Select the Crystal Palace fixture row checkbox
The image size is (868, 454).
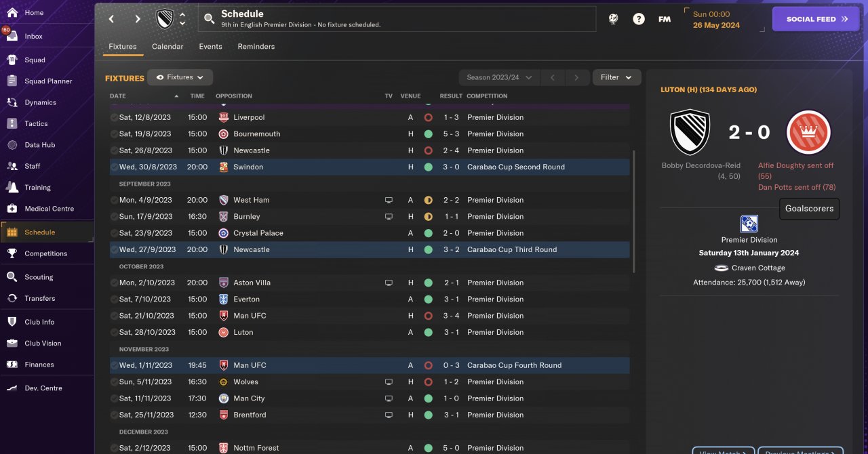(114, 233)
